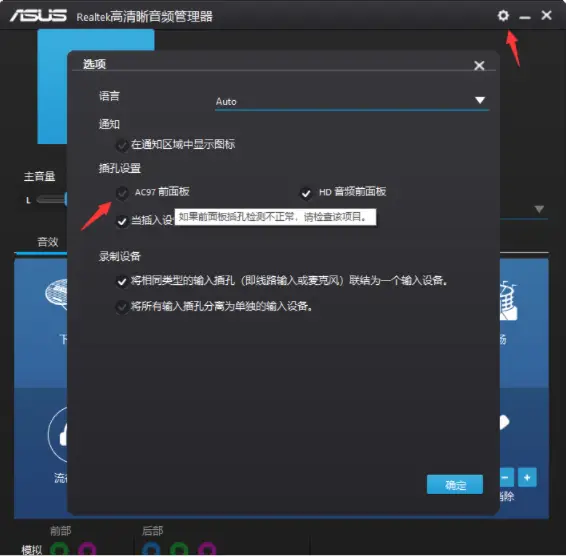Click the blue speaker tab panel

(52, 87)
